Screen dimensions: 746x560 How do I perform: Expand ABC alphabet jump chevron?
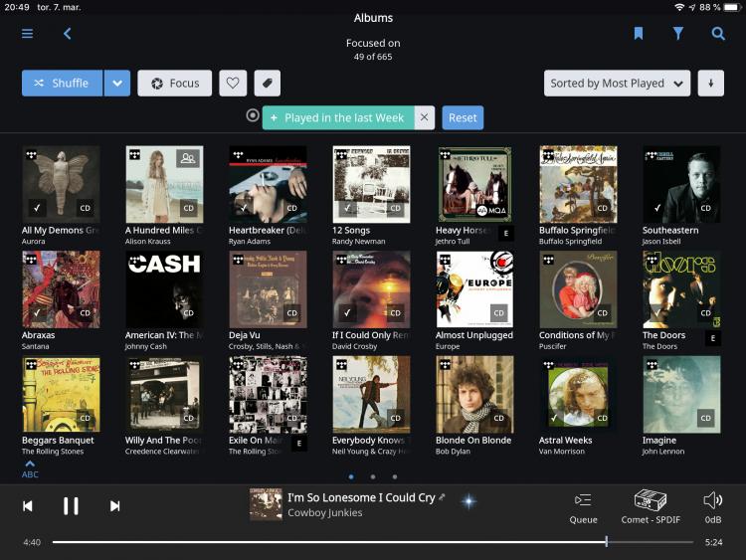tap(30, 468)
